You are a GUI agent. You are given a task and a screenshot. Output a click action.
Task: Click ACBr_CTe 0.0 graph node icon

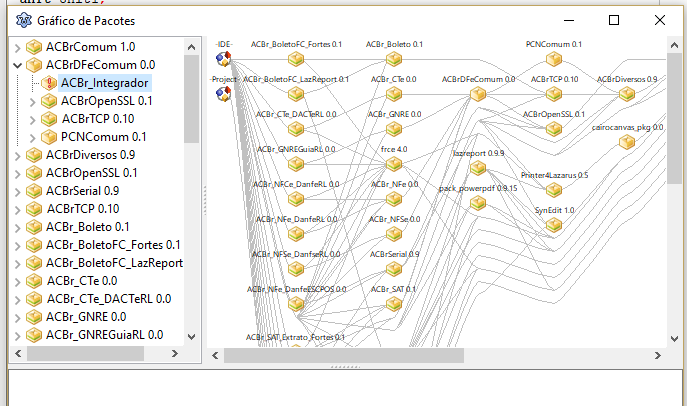coord(394,94)
